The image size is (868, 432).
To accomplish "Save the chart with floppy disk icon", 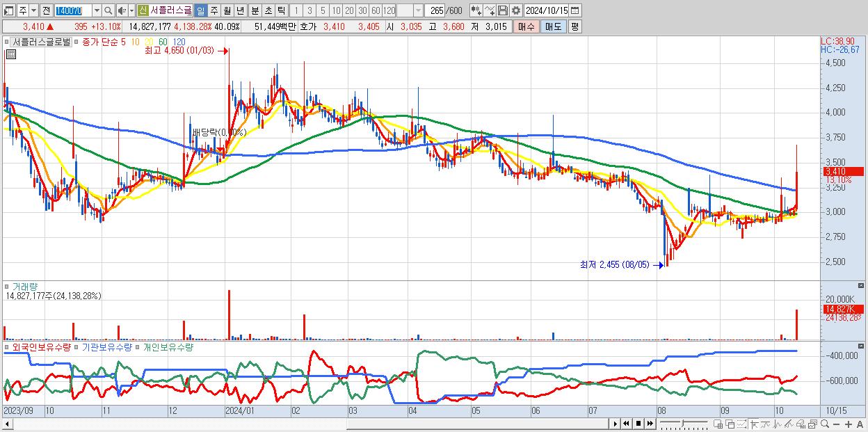I will pyautogui.click(x=503, y=10).
